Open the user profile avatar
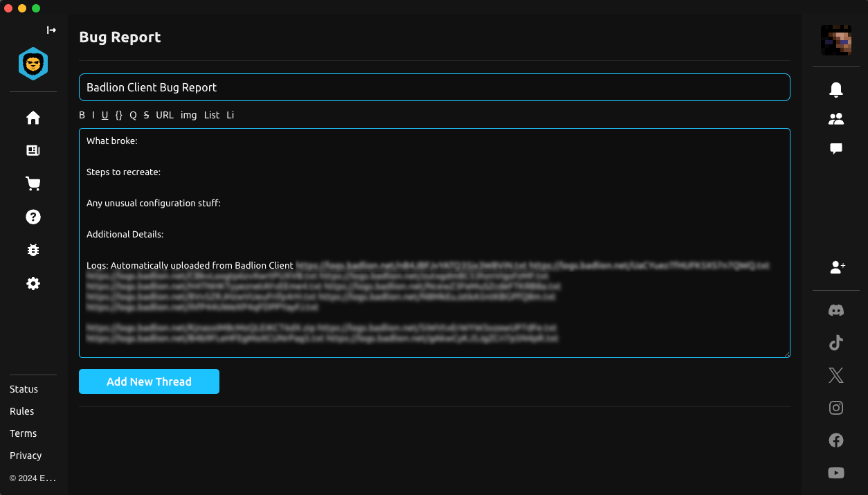The image size is (868, 495). click(835, 40)
